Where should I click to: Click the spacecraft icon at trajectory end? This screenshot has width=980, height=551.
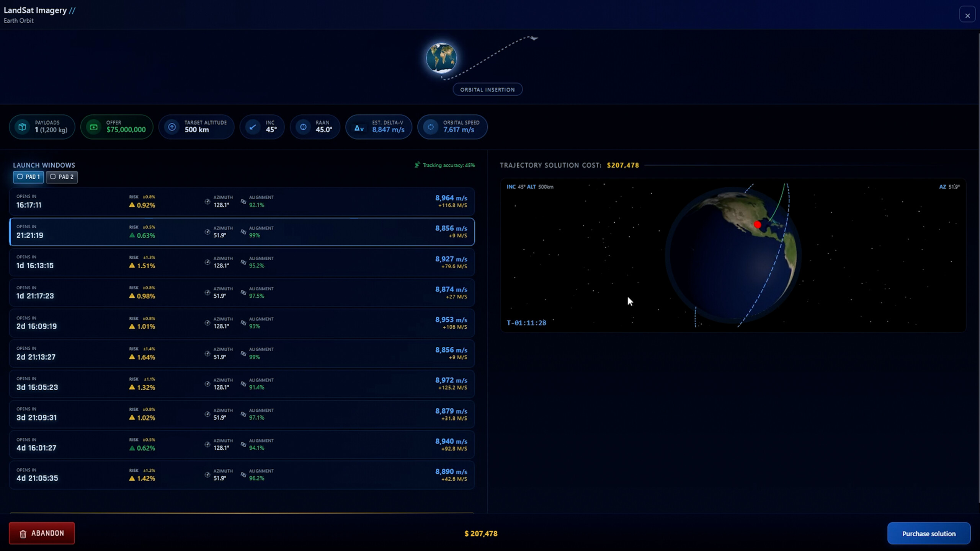click(x=534, y=38)
